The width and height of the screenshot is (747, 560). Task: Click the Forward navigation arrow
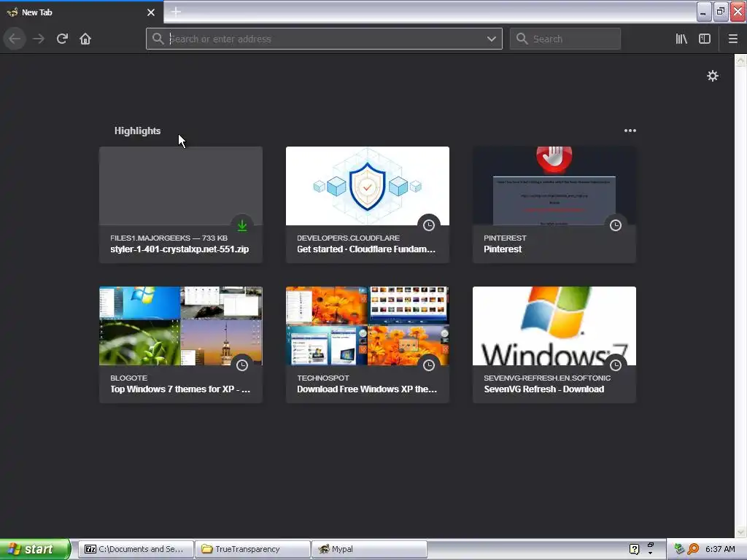tap(39, 39)
